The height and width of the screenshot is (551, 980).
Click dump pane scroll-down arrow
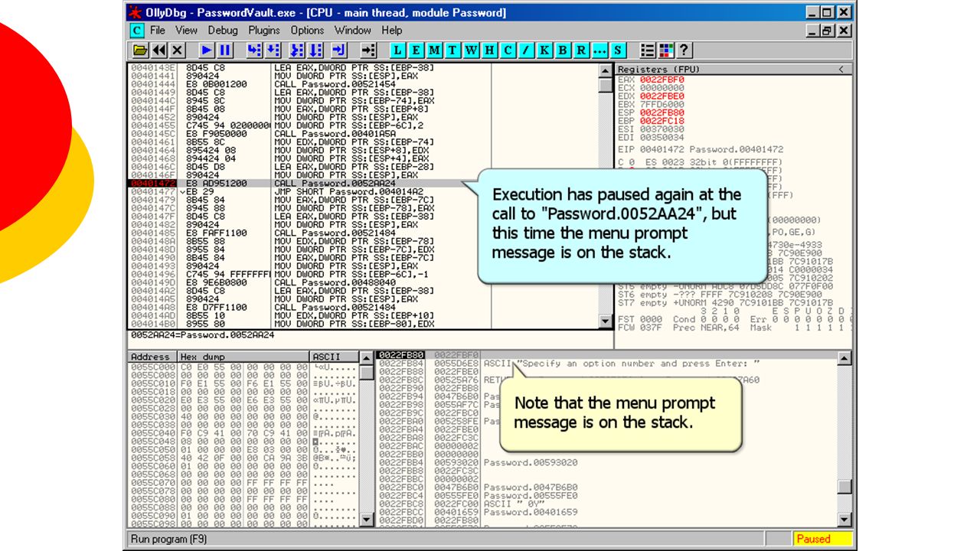(367, 520)
